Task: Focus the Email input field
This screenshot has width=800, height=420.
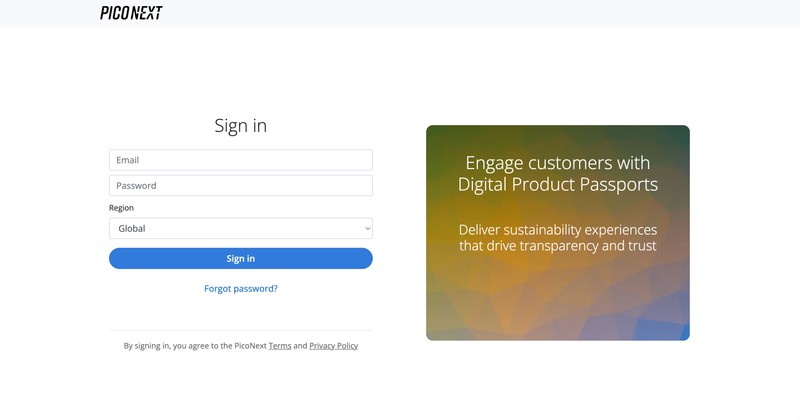Action: tap(240, 160)
